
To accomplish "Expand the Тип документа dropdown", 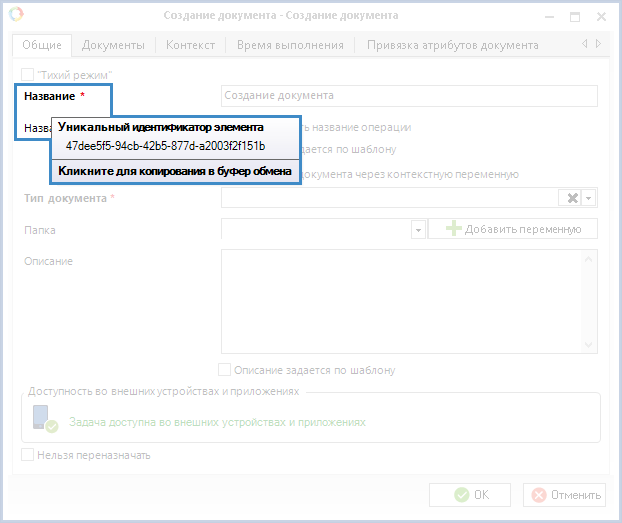I will [x=589, y=198].
